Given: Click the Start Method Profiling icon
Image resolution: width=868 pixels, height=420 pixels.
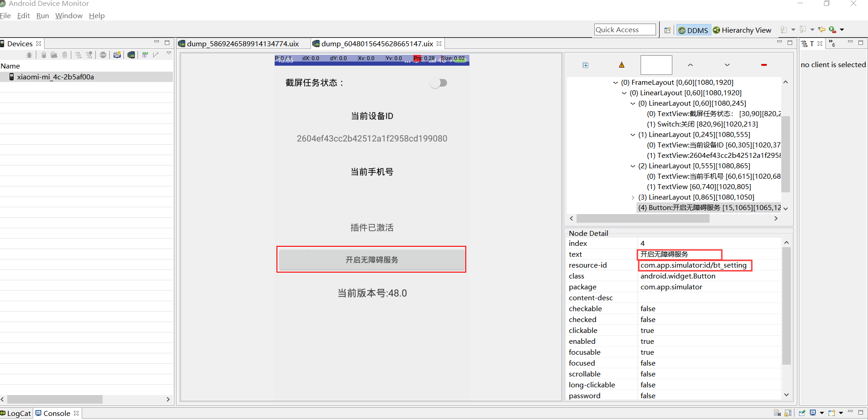Looking at the screenshot, I should click(x=78, y=55).
